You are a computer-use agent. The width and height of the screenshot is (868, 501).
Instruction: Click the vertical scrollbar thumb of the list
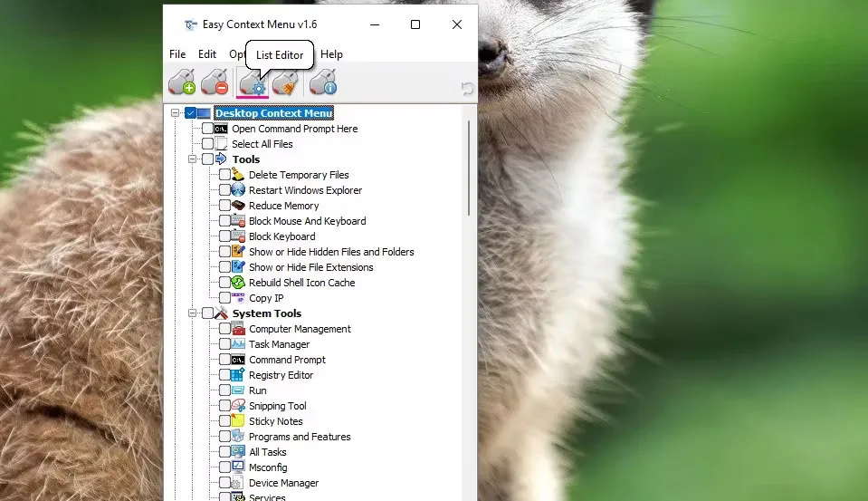point(468,168)
